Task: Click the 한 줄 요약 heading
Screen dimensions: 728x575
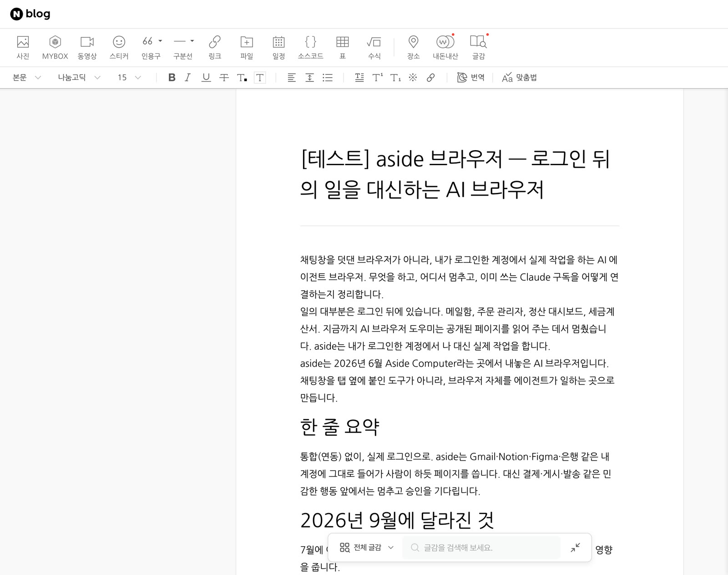Action: (339, 427)
